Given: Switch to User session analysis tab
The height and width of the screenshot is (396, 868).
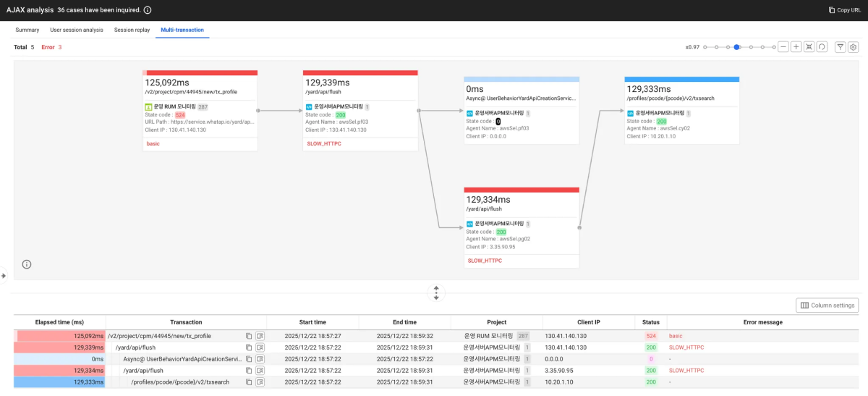Looking at the screenshot, I should pyautogui.click(x=77, y=30).
